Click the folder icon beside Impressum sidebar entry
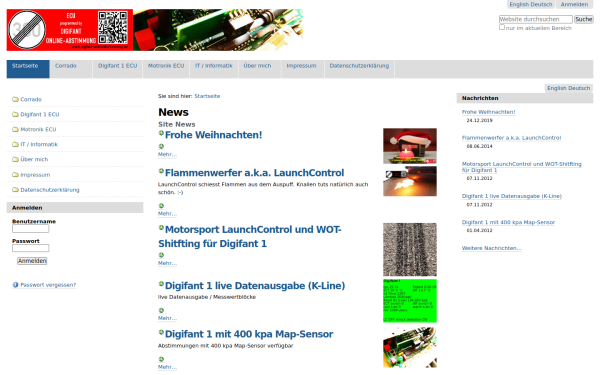600x375 pixels. (15, 175)
